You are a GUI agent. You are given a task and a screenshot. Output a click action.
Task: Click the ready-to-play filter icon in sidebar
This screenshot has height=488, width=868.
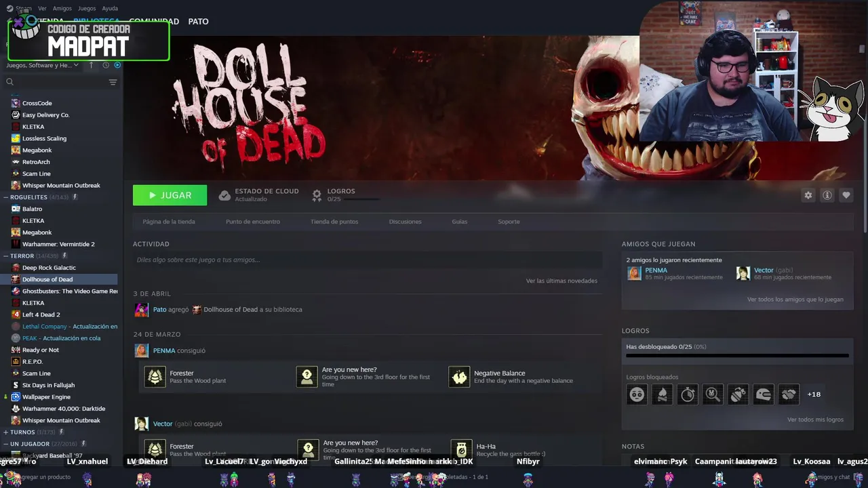[x=117, y=65]
